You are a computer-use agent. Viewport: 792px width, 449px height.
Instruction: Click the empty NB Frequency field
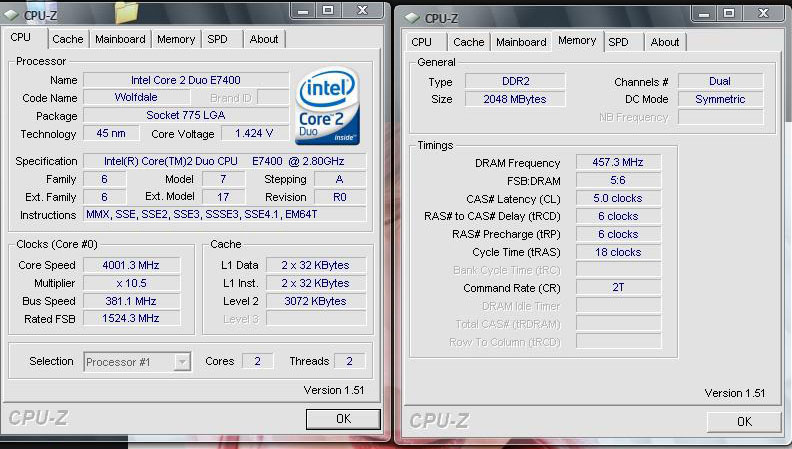(x=720, y=117)
